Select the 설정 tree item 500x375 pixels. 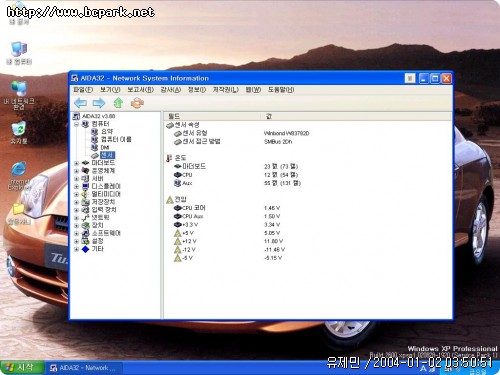pos(97,241)
